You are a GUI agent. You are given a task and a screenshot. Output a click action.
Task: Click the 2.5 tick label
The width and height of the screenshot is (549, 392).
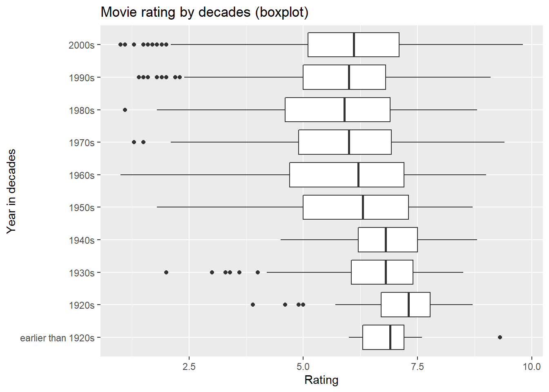[x=189, y=366]
